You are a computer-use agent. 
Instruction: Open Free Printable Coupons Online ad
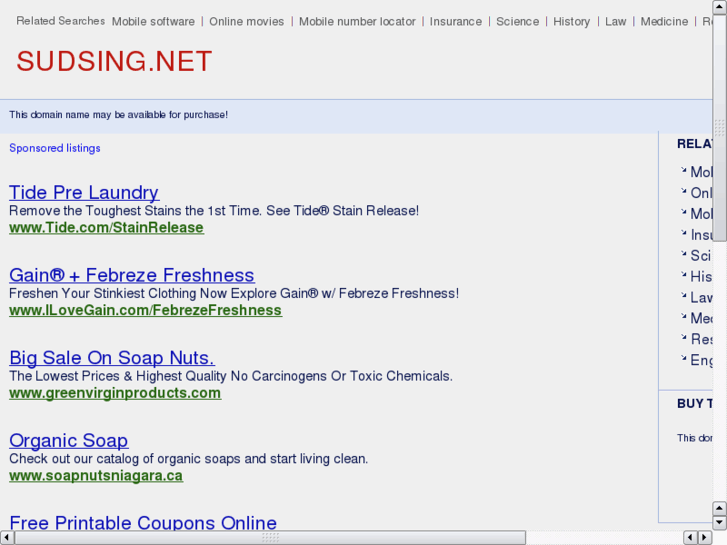point(143,523)
